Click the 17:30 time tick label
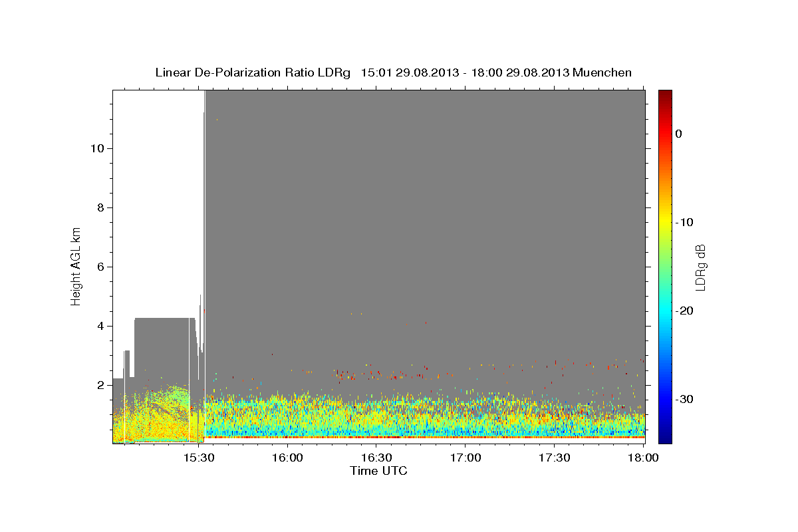Image resolution: width=798 pixels, height=532 pixels. tap(554, 458)
